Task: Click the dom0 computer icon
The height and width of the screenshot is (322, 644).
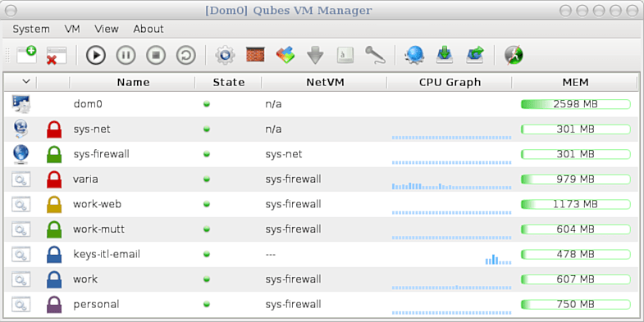Action: click(x=21, y=104)
